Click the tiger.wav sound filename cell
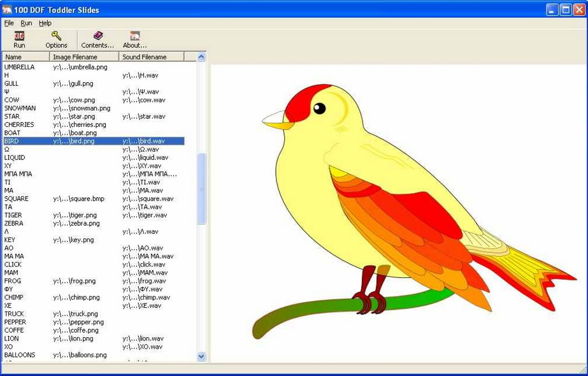Screen dimensions: 588x376 (x=145, y=215)
